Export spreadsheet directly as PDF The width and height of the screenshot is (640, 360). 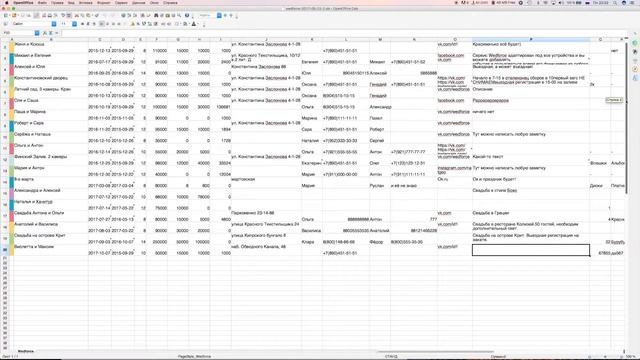click(x=44, y=16)
